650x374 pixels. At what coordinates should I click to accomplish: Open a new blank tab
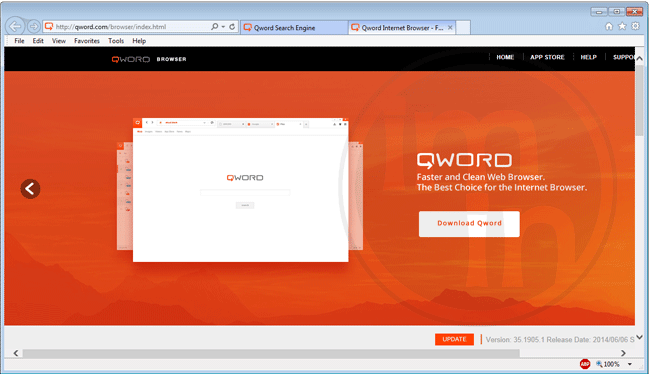[x=463, y=28]
